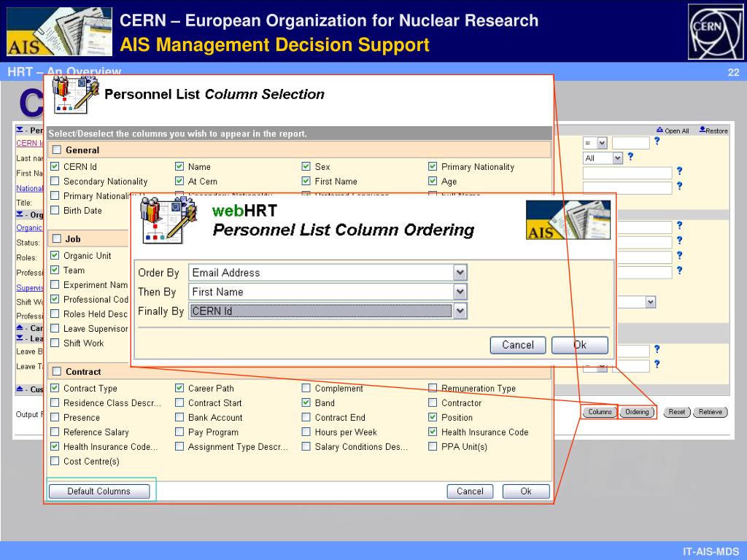Toggle the Job group checkbox
747x560 pixels.
pos(57,238)
